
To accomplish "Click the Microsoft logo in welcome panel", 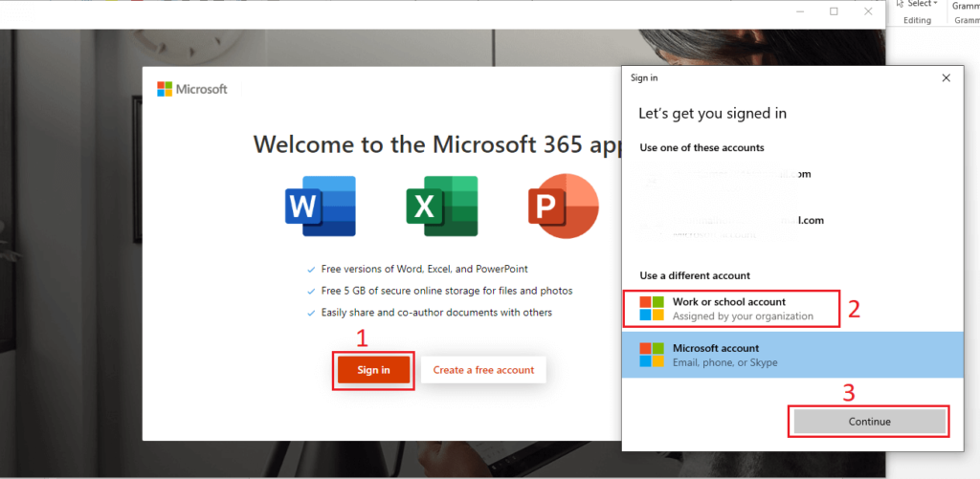I will pos(192,89).
